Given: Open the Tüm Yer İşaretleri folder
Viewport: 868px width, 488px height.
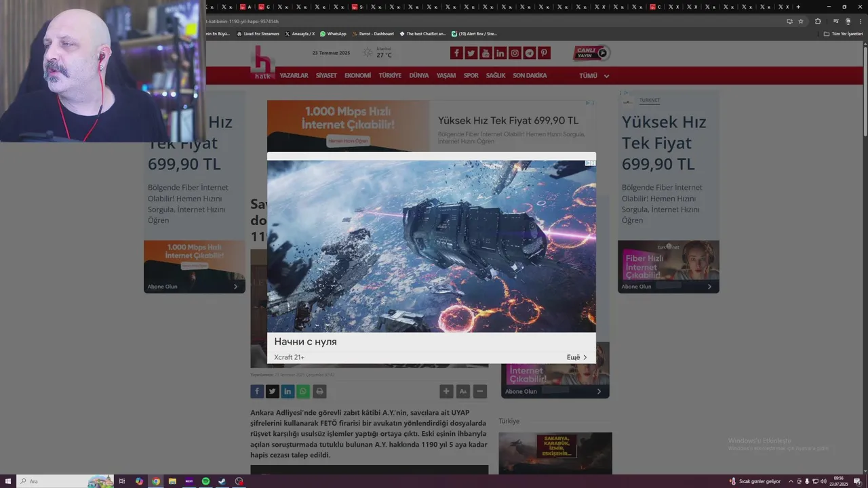Looking at the screenshot, I should click(844, 33).
